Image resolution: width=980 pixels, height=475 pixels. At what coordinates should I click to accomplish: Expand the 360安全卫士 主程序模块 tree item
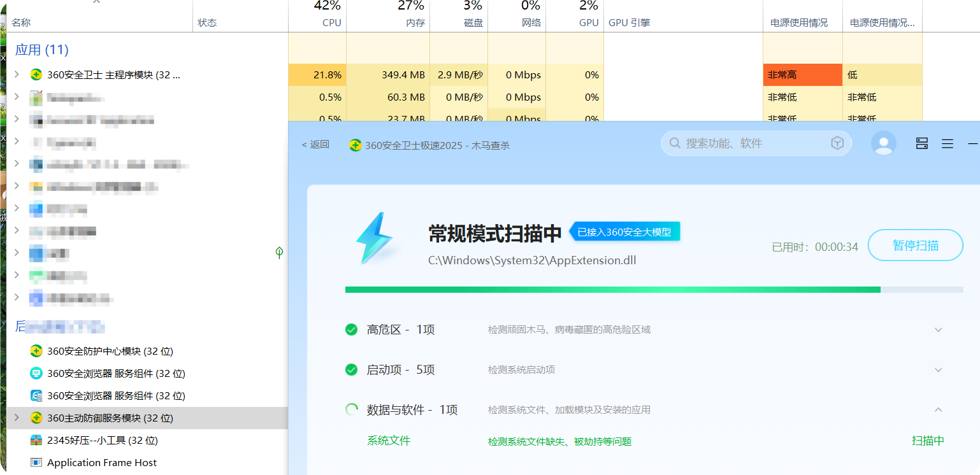coord(16,74)
